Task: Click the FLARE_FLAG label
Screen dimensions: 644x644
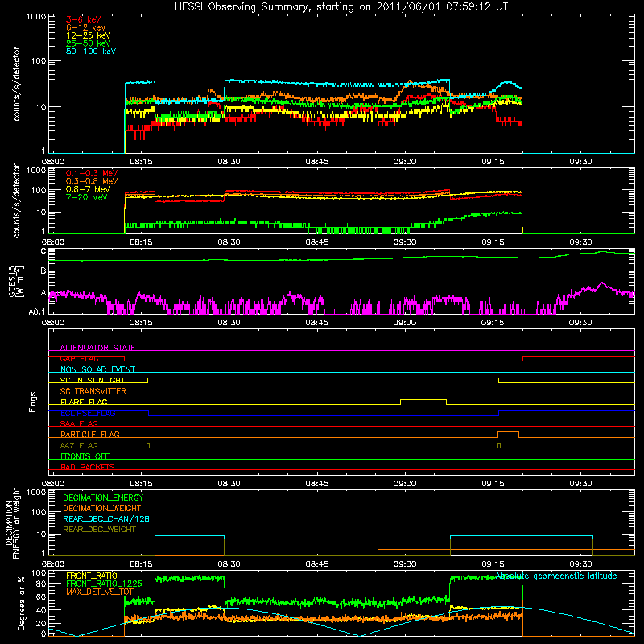Action: point(84,402)
